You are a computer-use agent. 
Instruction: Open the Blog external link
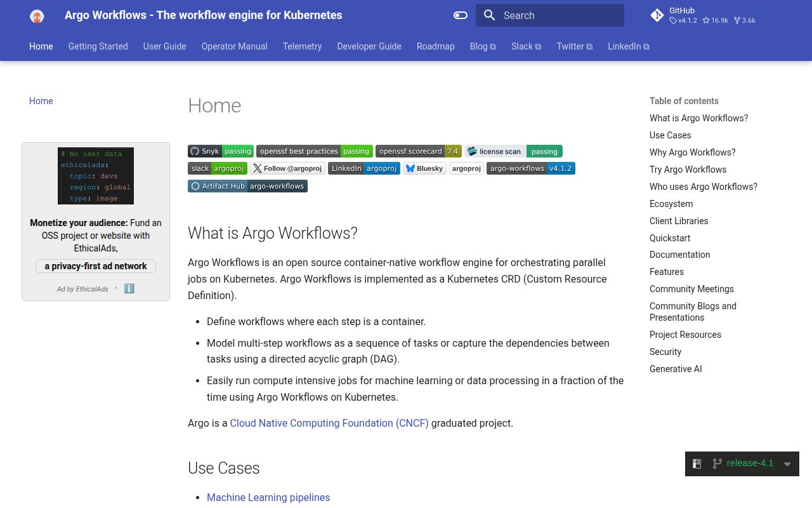click(483, 46)
